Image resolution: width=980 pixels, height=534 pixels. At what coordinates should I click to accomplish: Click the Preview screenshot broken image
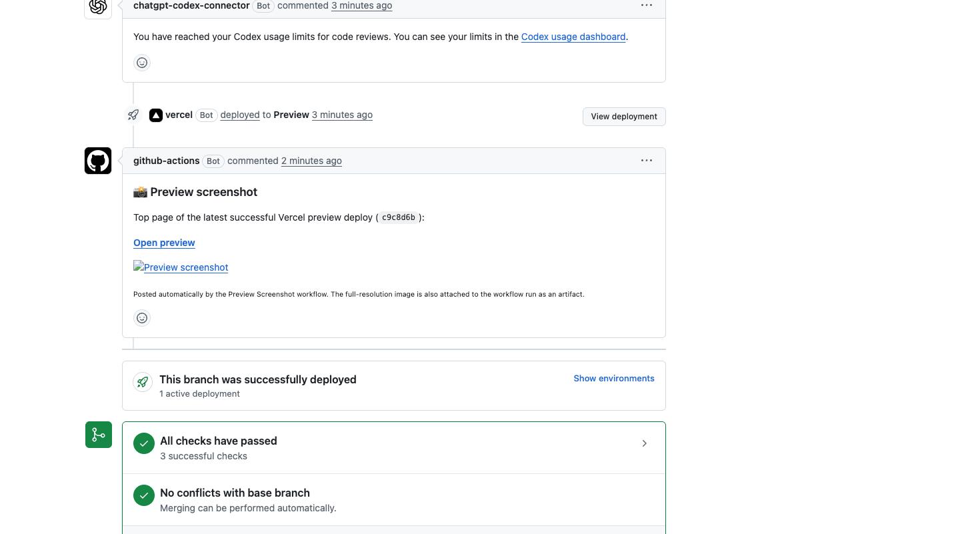(181, 267)
